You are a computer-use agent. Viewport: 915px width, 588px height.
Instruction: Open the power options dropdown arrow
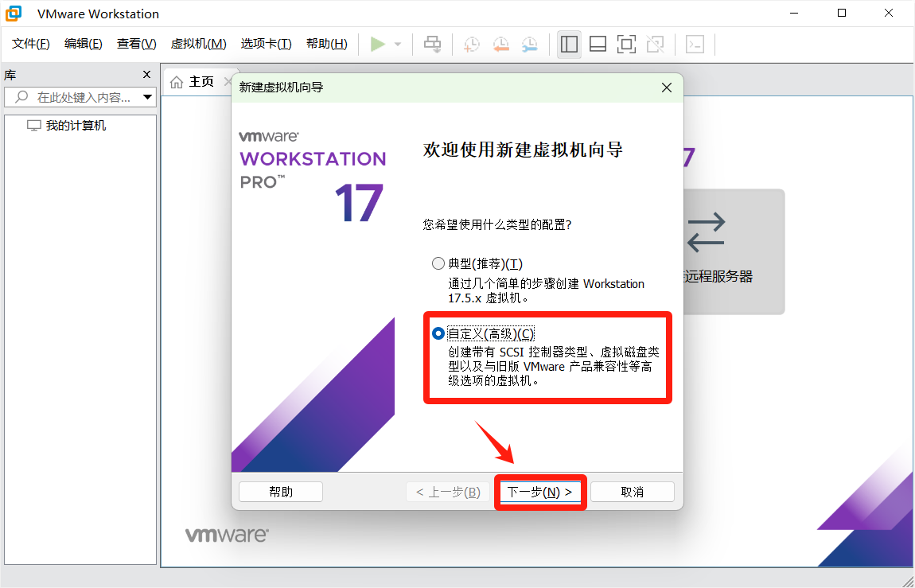point(398,45)
